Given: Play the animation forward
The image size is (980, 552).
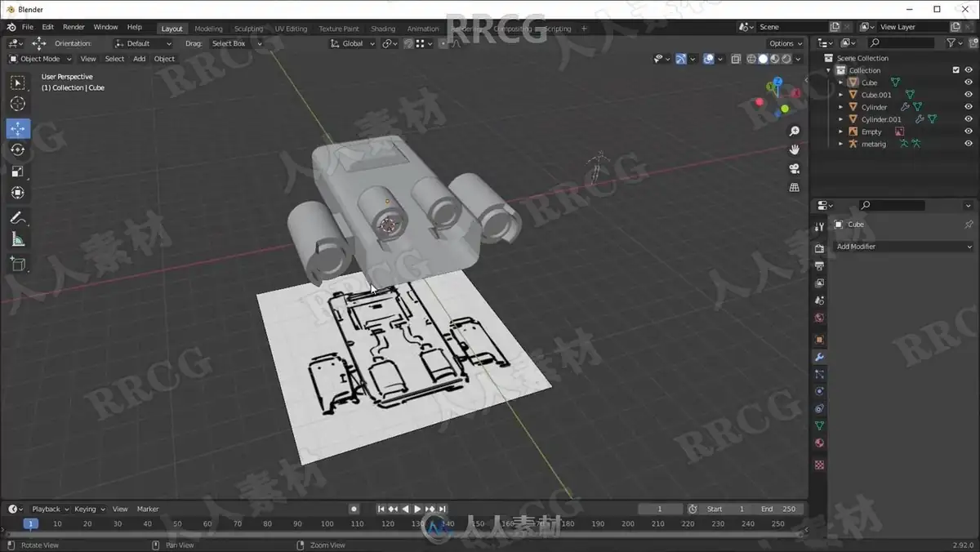Looking at the screenshot, I should pos(417,509).
